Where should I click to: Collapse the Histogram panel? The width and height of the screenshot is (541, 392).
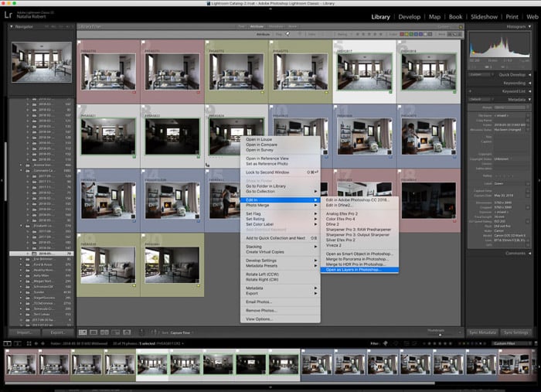(529, 26)
